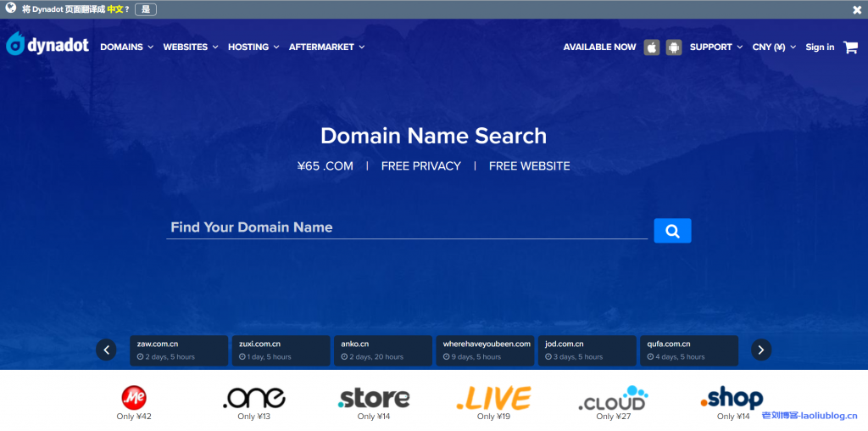Focus the Find Your Domain Name field
Screen dimensions: 868x431
coord(407,227)
